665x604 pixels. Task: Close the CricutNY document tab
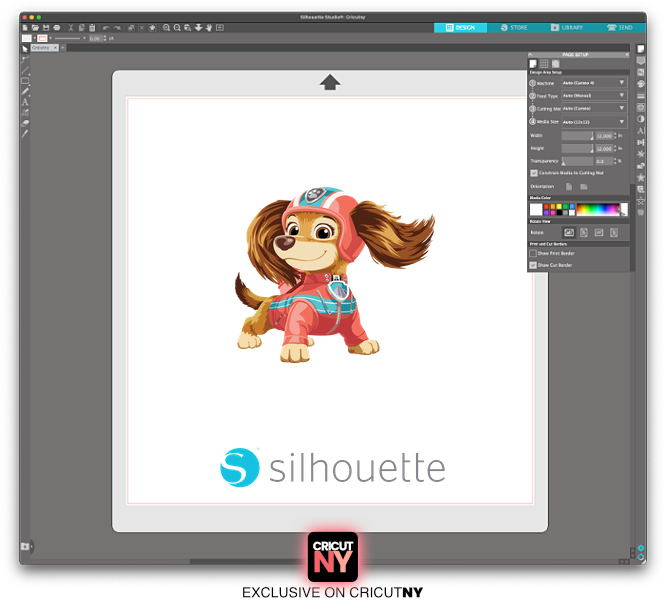(x=56, y=48)
